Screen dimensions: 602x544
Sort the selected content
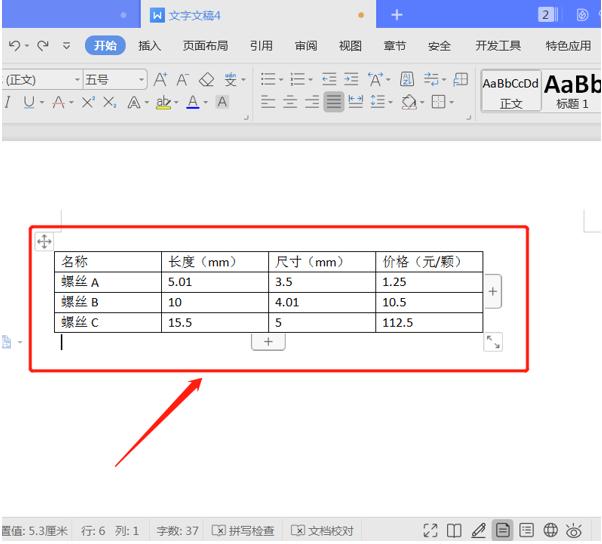tap(407, 79)
